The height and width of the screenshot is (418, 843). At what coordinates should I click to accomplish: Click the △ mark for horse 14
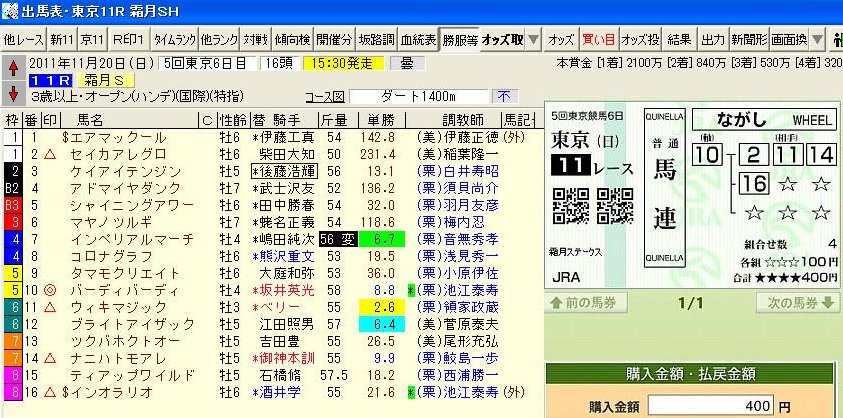(x=49, y=358)
